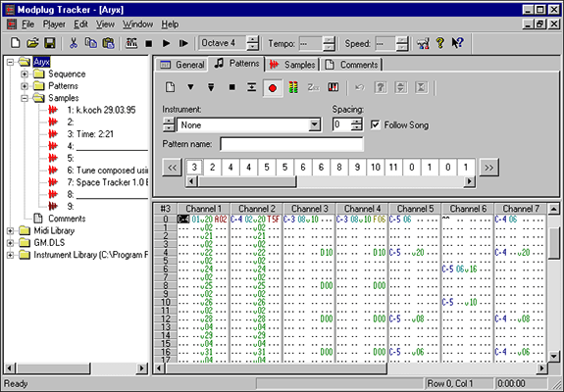564x392 pixels.
Task: Toggle the Follow Song checkbox
Action: pos(375,124)
